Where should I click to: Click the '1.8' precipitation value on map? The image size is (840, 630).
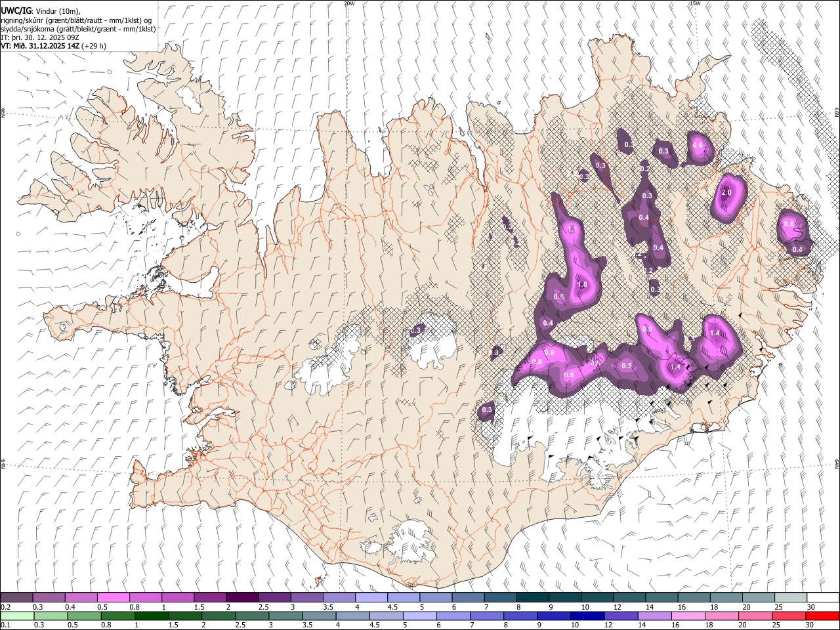coord(582,285)
